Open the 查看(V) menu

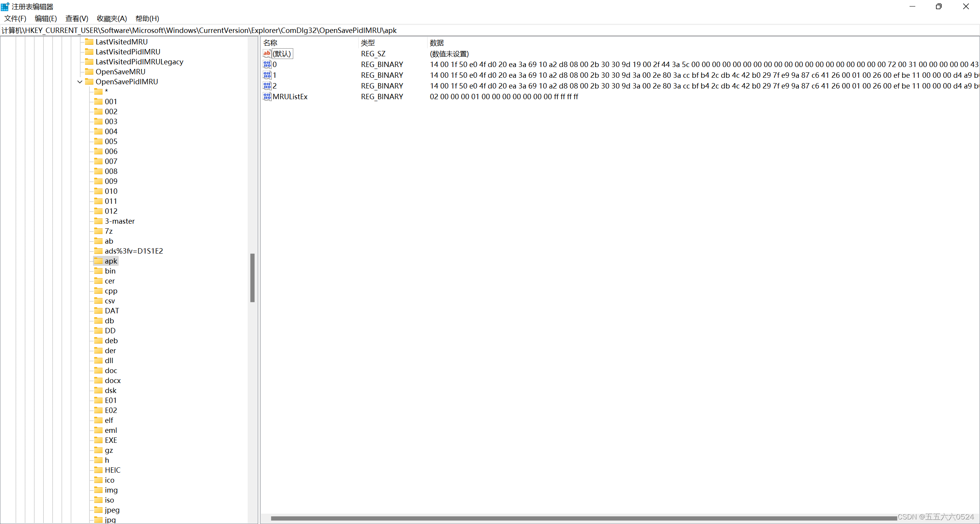point(77,18)
